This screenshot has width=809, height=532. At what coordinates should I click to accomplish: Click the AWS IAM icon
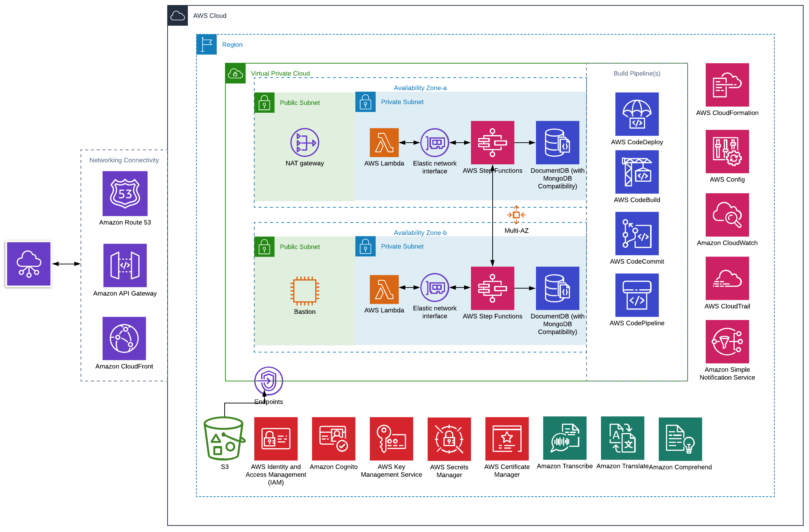click(276, 439)
